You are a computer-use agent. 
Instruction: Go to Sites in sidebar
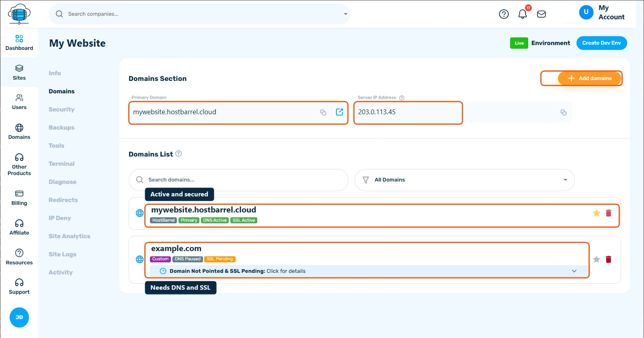click(19, 72)
